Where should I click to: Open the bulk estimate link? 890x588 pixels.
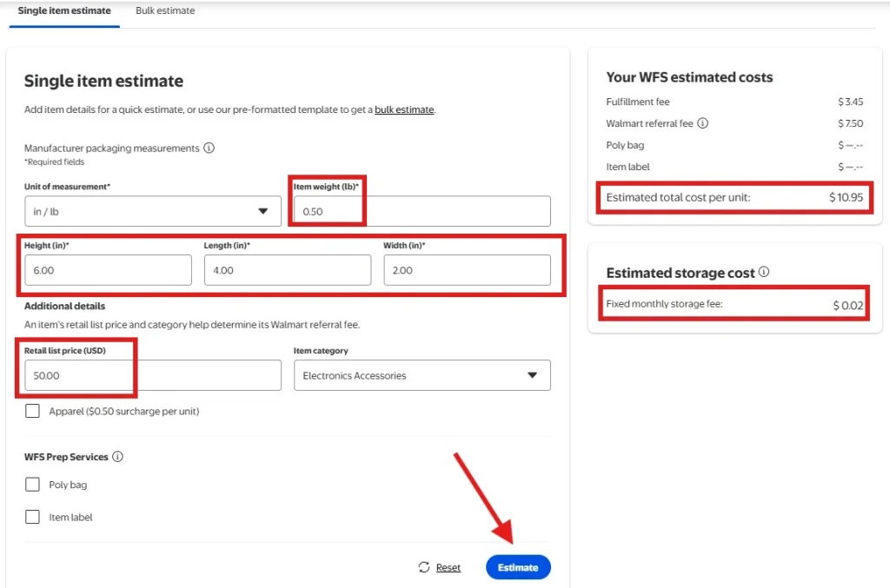(x=404, y=109)
